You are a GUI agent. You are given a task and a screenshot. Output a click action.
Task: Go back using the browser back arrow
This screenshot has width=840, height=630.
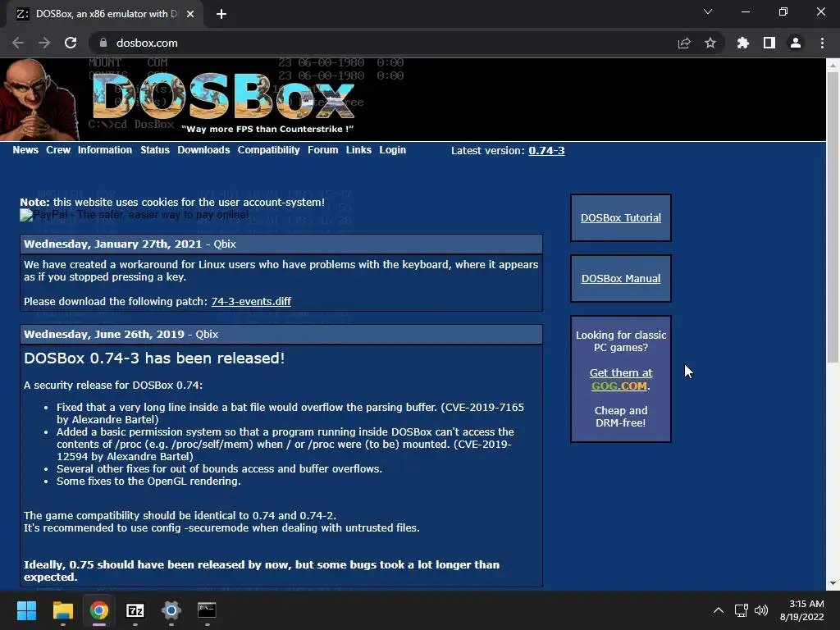tap(18, 43)
